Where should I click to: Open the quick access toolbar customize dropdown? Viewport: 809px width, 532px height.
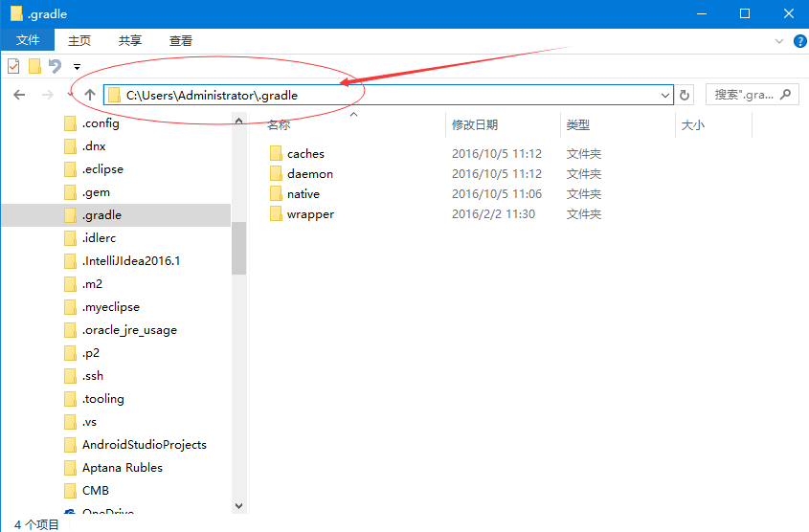[77, 67]
